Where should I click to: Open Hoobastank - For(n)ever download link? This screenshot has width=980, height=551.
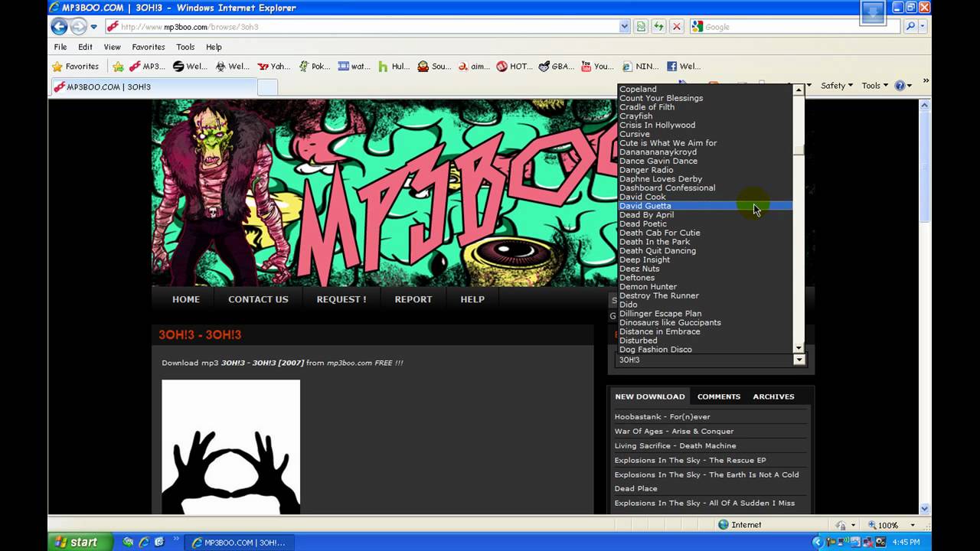[662, 417]
